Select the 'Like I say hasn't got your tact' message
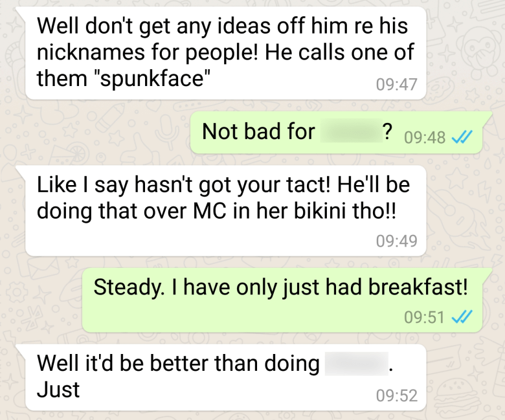The width and height of the screenshot is (505, 420). pos(225,211)
